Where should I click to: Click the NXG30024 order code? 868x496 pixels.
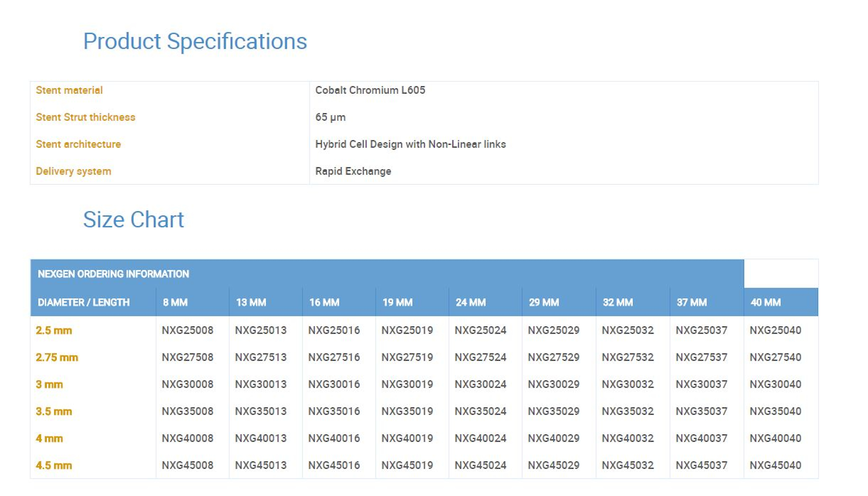pos(481,384)
